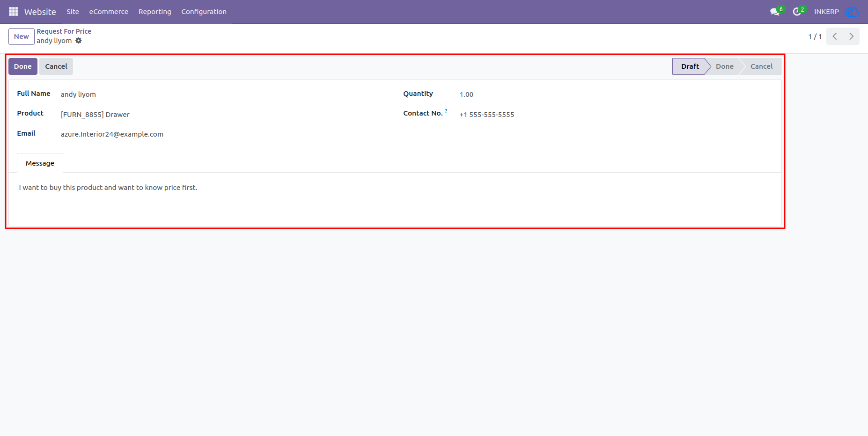Click the user avatar icon
Screen dimensions: 868x436
pos(852,12)
